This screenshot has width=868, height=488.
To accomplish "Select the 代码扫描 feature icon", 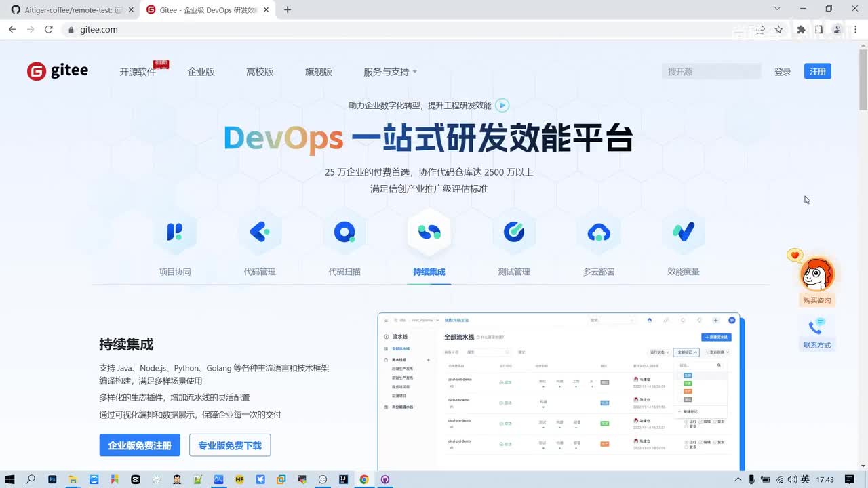I will pos(344,232).
